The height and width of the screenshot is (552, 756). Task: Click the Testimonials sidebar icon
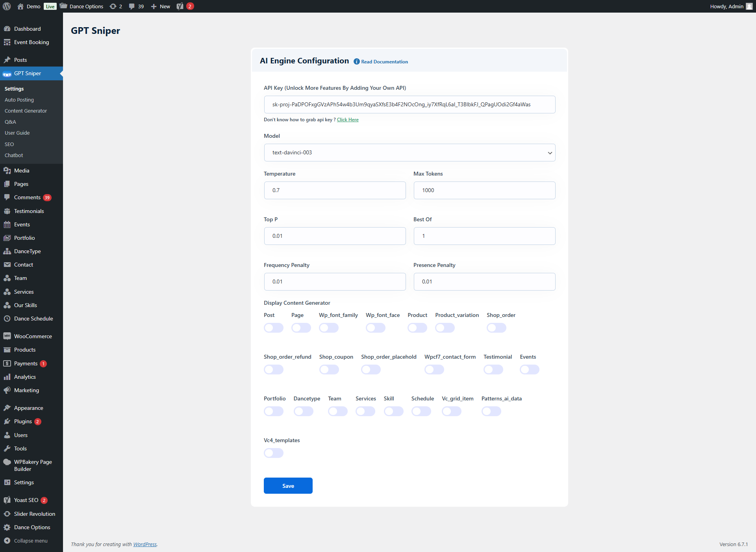point(7,211)
